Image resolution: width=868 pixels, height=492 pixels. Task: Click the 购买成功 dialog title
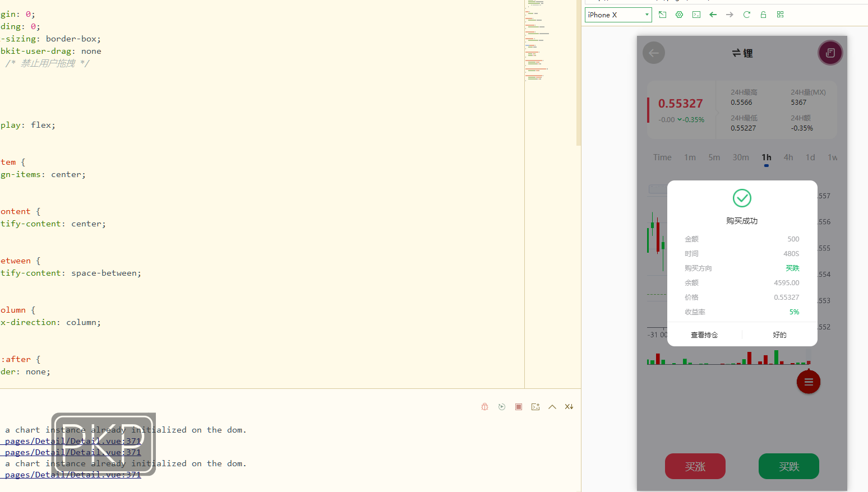point(742,221)
